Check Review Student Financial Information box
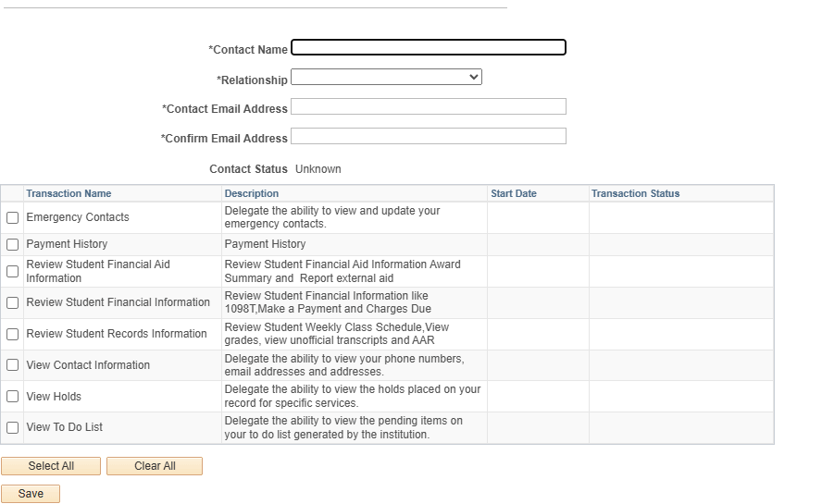This screenshot has height=504, width=822. (13, 302)
